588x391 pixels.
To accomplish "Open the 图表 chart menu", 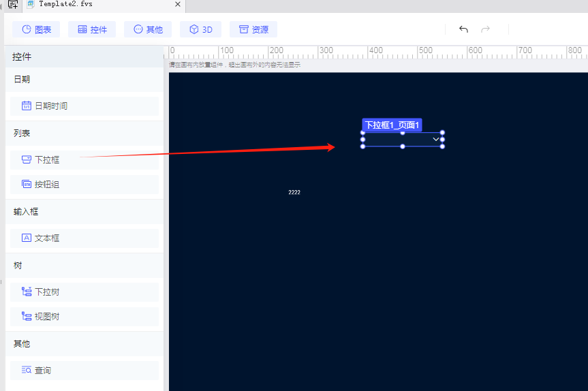I will click(36, 29).
